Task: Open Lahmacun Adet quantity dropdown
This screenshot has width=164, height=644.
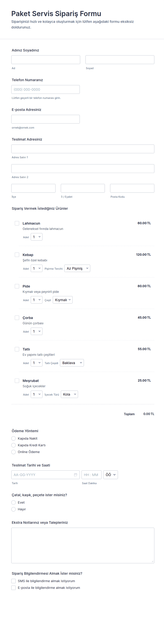Action: click(36, 237)
